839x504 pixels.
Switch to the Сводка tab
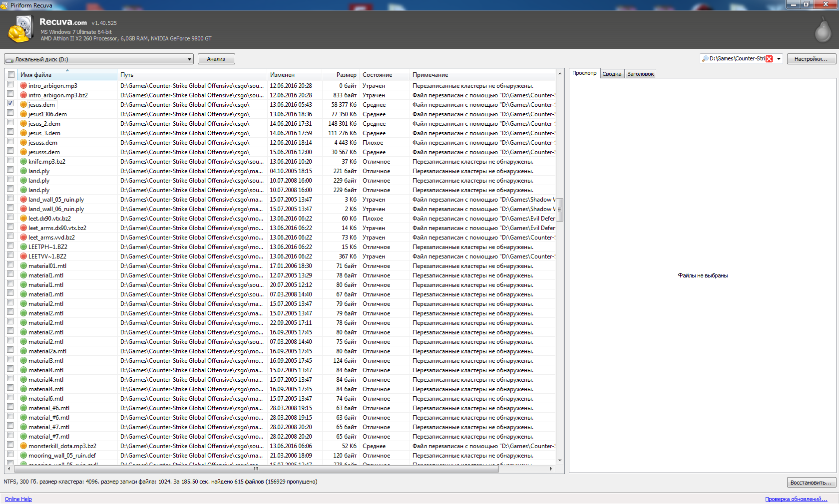tap(612, 74)
